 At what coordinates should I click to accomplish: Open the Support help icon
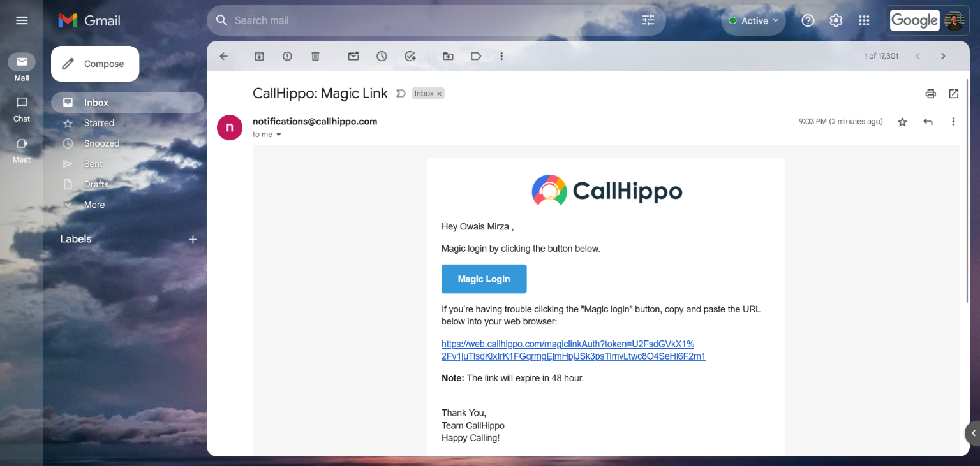point(808,20)
